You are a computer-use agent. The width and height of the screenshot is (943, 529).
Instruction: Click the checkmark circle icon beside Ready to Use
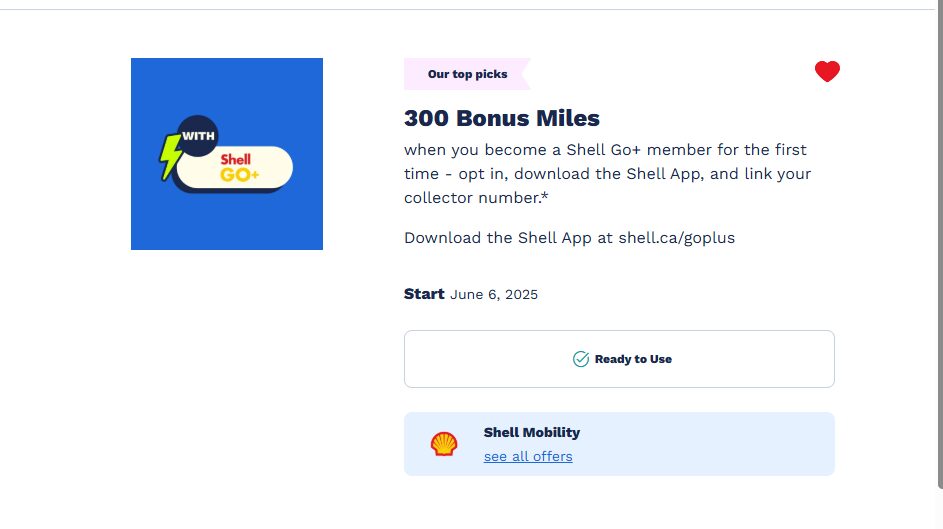coord(580,359)
